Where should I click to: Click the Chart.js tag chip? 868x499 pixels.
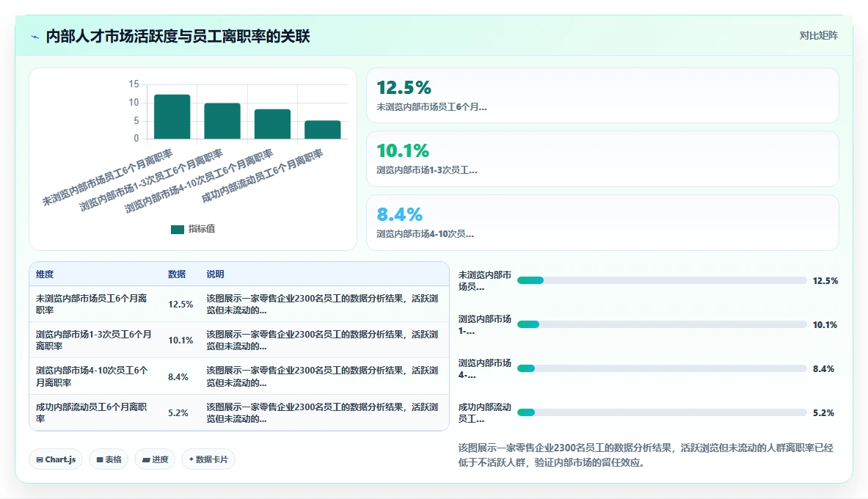pos(56,459)
